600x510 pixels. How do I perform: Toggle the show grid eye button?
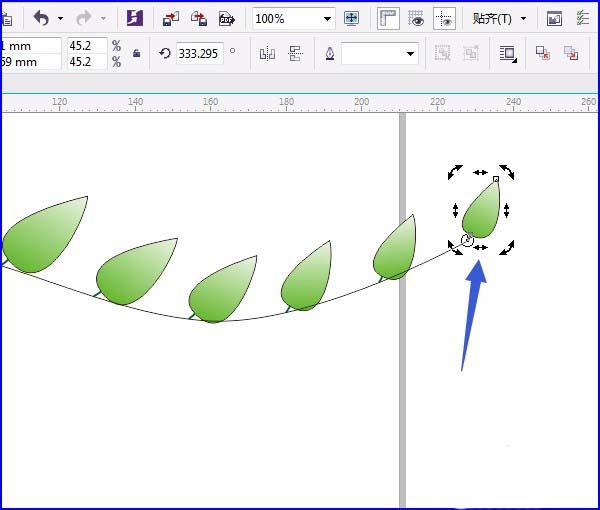click(x=416, y=18)
